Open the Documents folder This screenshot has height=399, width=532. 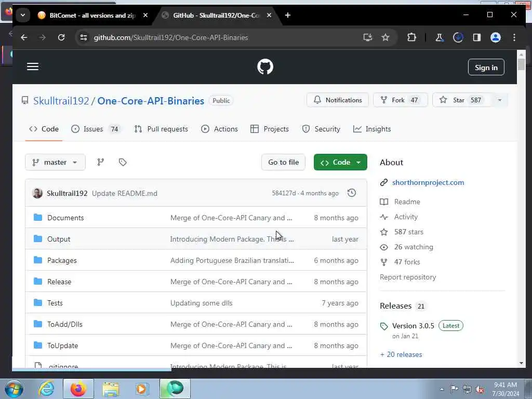(x=65, y=218)
